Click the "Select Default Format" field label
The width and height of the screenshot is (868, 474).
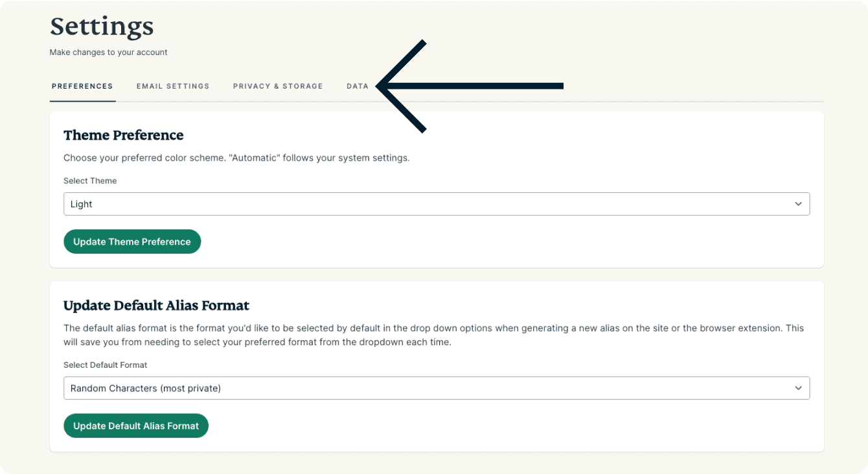(106, 365)
